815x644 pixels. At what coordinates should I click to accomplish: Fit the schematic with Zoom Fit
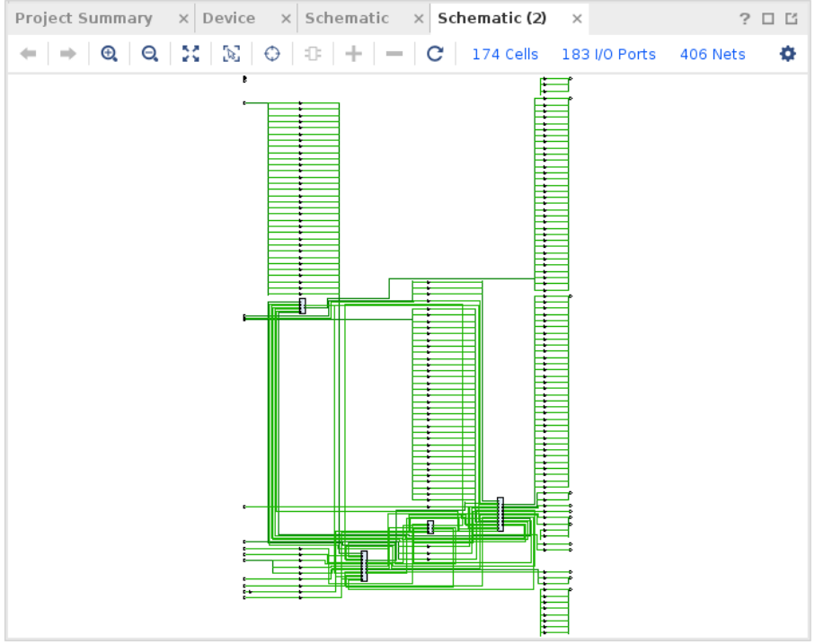pos(190,54)
